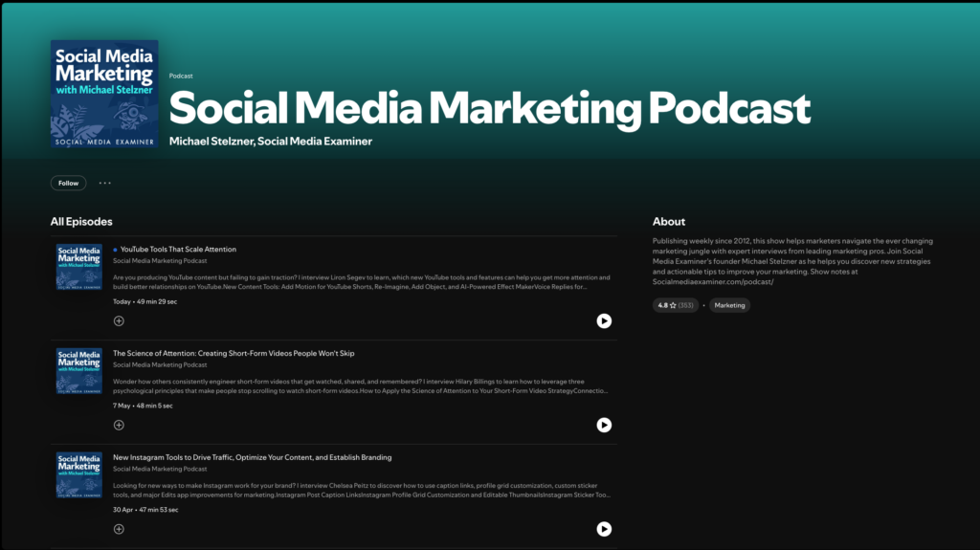
Task: Click the first episode's thumbnail artwork
Action: (x=78, y=267)
